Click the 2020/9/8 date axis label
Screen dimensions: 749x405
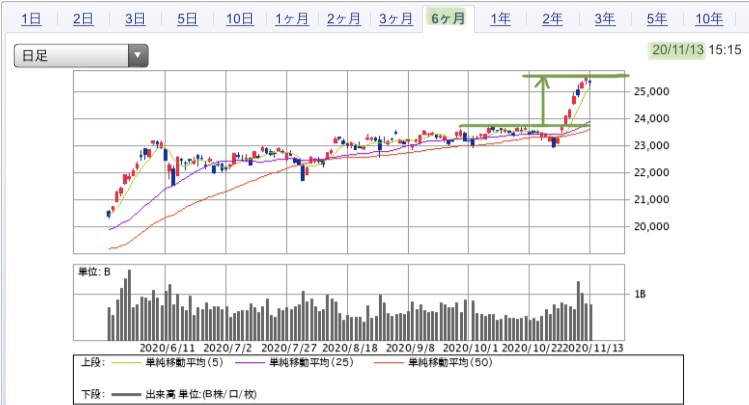pyautogui.click(x=410, y=348)
